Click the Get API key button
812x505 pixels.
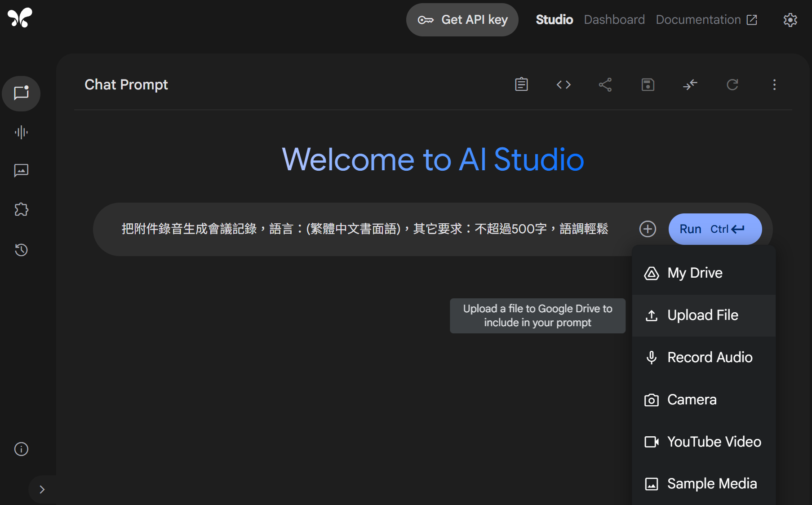(462, 20)
